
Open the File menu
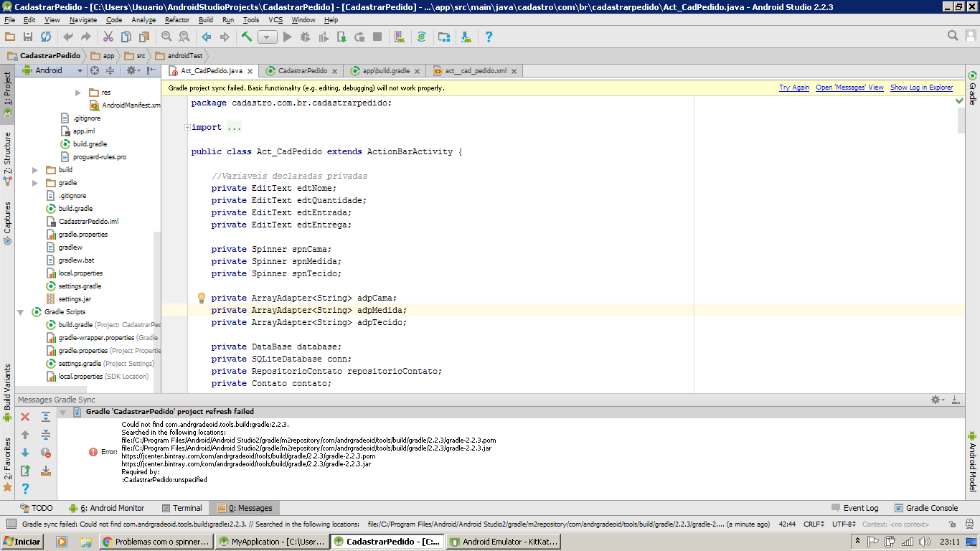click(9, 20)
